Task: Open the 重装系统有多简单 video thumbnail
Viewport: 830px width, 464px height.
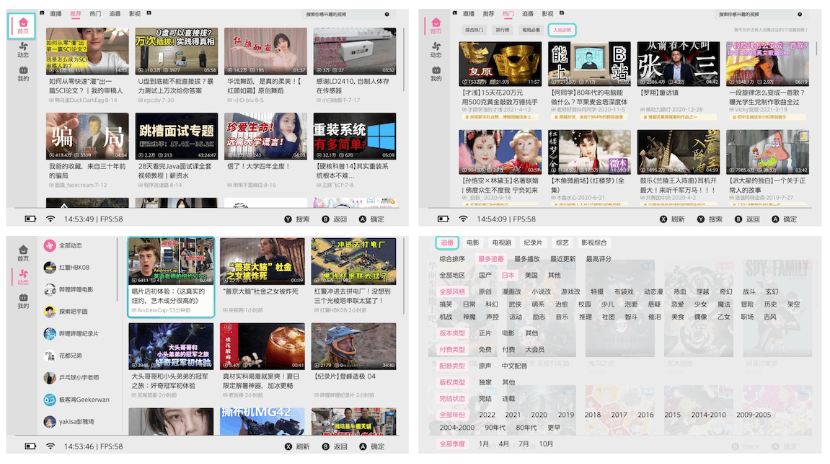Action: (355, 138)
